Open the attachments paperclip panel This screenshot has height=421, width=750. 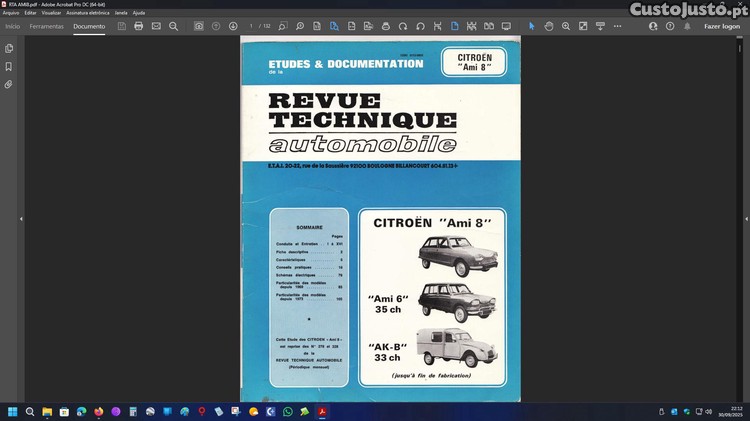point(9,84)
